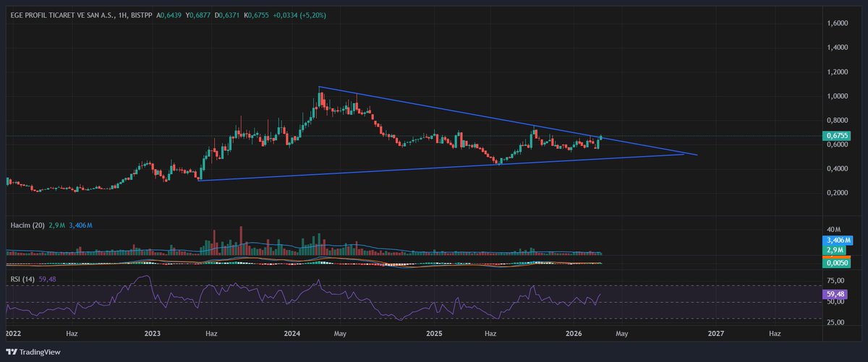Click the current price tag 0,6755 on price axis

click(837, 135)
